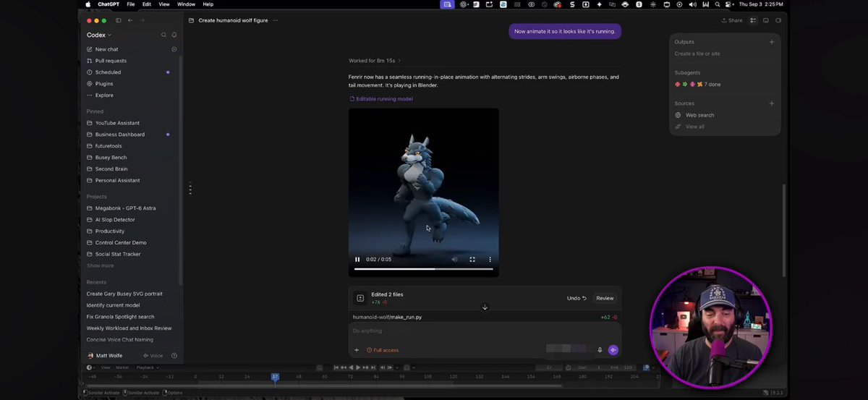
Task: Add attachment with the plus icon
Action: [357, 350]
